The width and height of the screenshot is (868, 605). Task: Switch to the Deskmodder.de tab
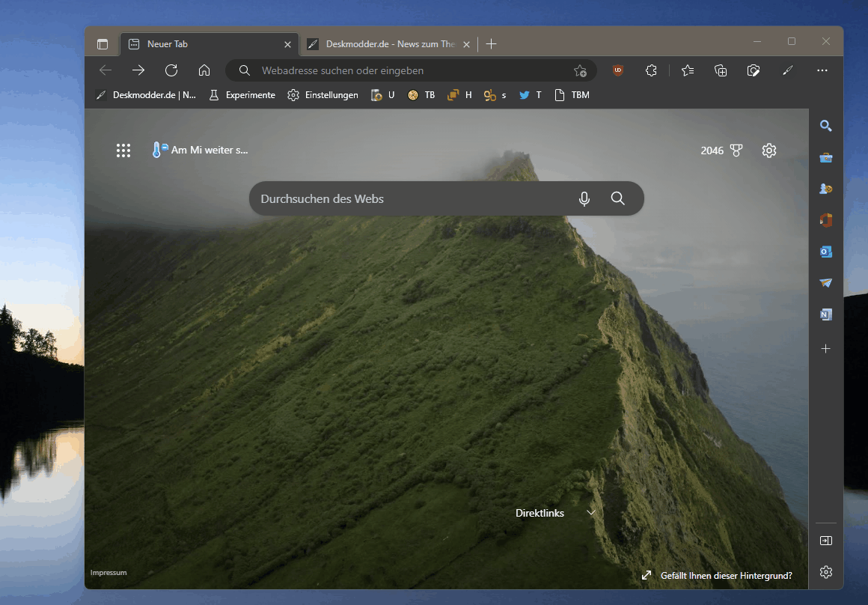(389, 43)
